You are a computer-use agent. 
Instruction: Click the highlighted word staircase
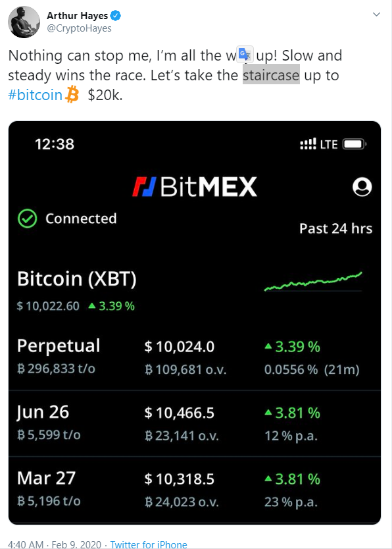click(x=272, y=74)
